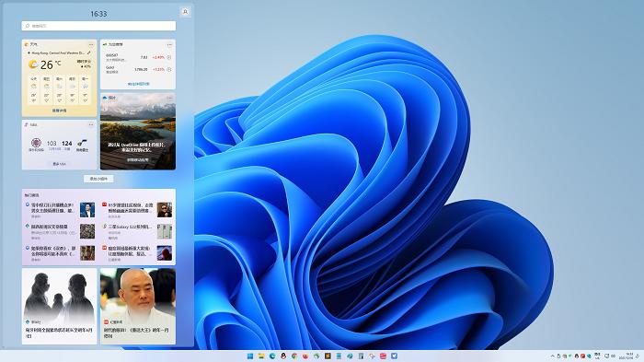
Task: Open the Windows Start button
Action: pyautogui.click(x=250, y=356)
